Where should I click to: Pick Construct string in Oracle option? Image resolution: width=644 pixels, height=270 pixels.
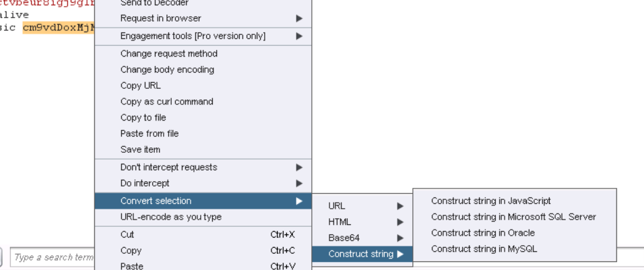point(482,233)
